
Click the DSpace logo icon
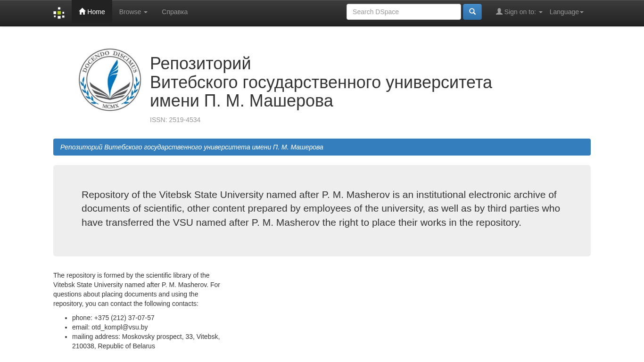pyautogui.click(x=59, y=13)
